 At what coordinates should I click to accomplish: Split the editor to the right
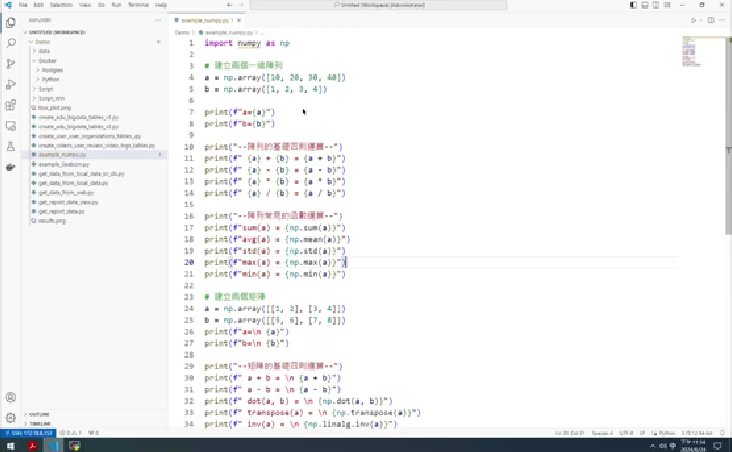click(711, 21)
